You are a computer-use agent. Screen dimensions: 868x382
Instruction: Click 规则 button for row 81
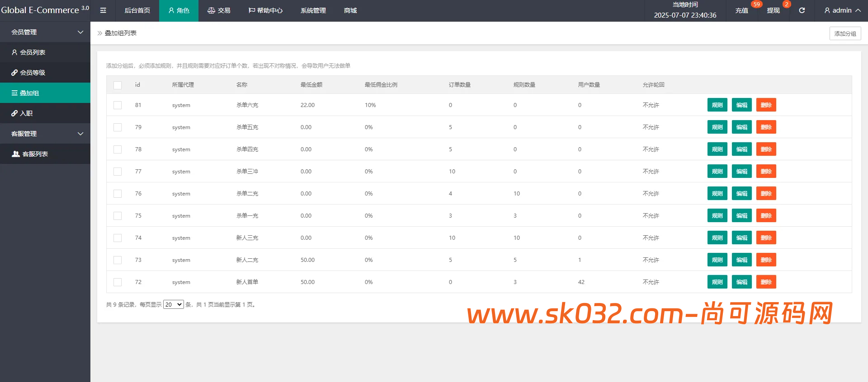717,105
